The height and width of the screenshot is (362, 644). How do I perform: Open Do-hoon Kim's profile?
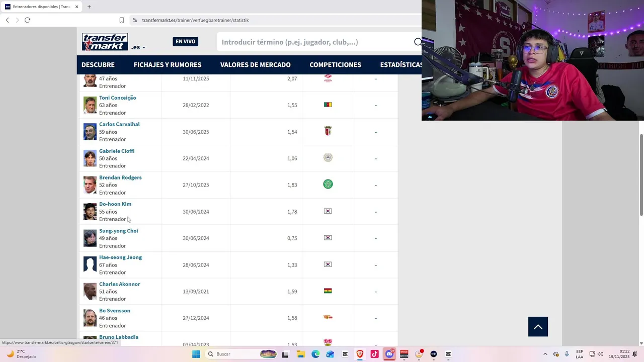115,204
